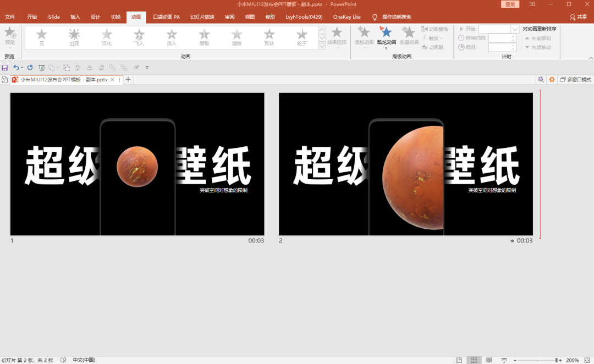Open ribbon display options icon in title bar
The width and height of the screenshot is (594, 364).
click(x=532, y=4)
